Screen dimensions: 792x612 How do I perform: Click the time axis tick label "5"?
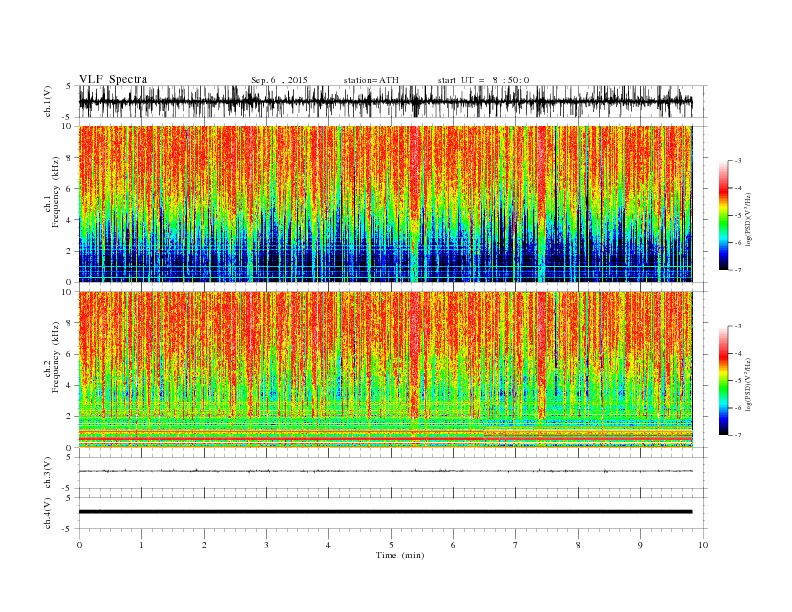[x=391, y=545]
